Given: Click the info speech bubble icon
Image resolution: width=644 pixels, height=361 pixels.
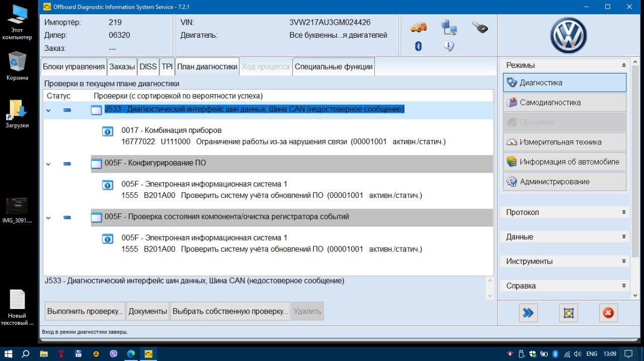Looking at the screenshot, I should click(449, 46).
